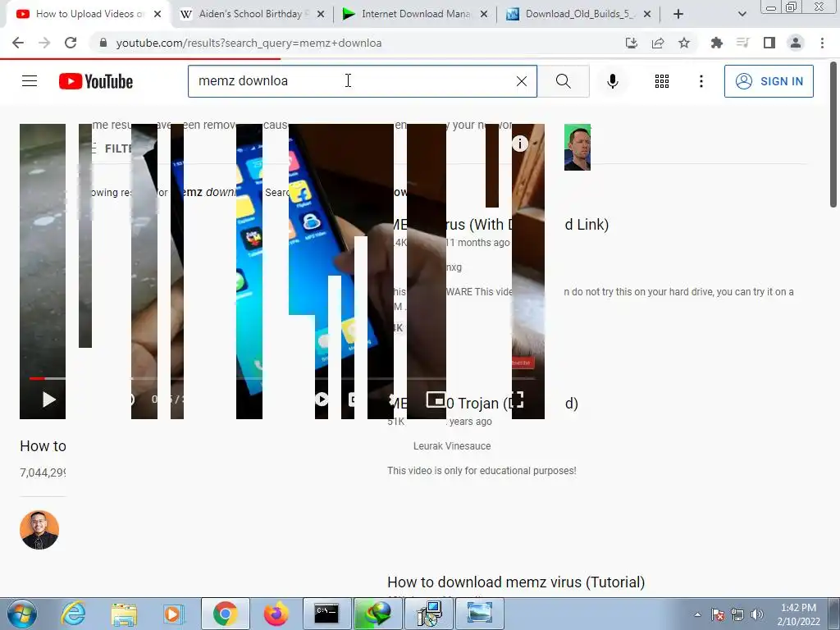Sign in to YouTube

coord(769,81)
